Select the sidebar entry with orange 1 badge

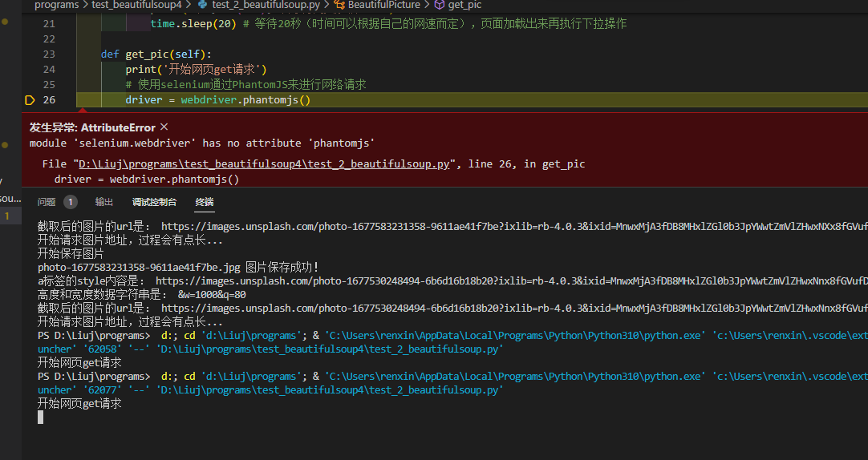pyautogui.click(x=8, y=216)
